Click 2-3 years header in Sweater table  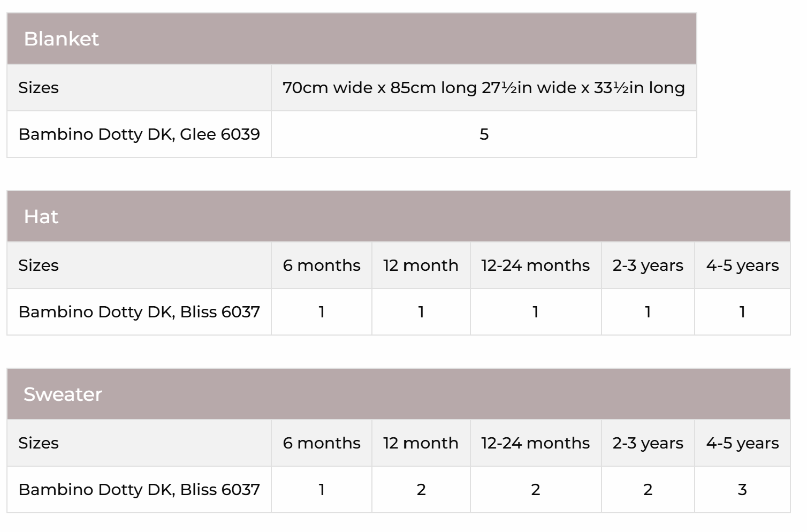click(x=648, y=443)
